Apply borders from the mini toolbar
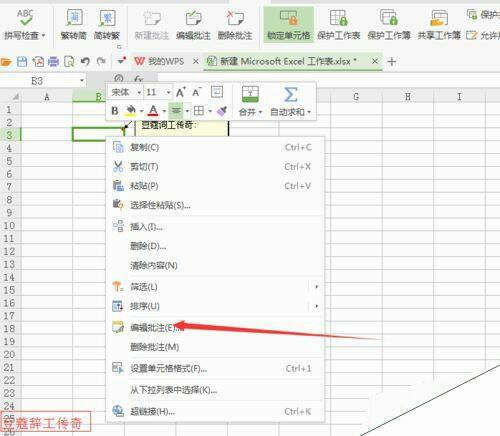 (x=199, y=110)
